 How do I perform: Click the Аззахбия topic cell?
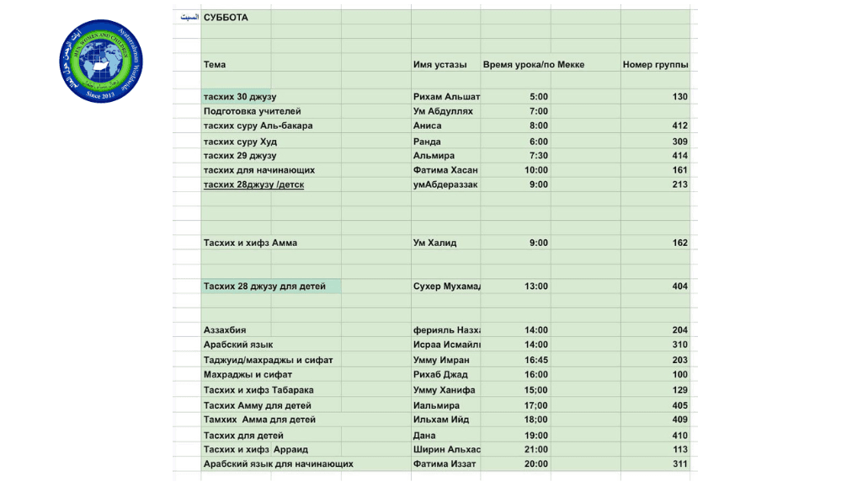tap(224, 330)
